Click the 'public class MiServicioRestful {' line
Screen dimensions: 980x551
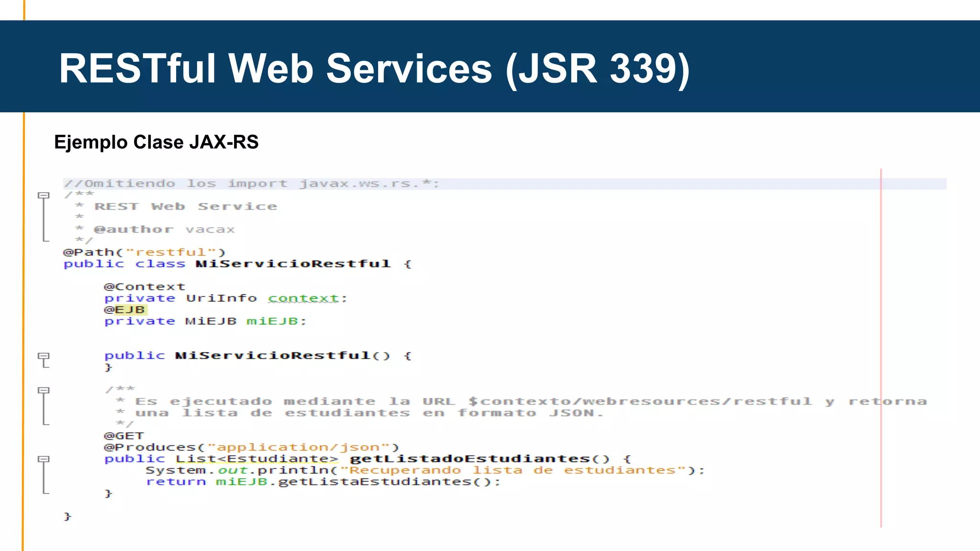coord(237,264)
